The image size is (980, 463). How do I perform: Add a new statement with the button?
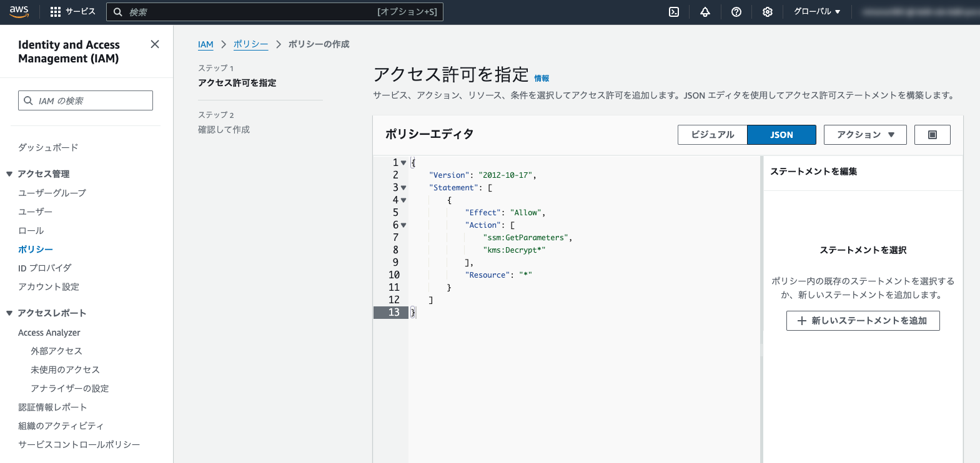point(863,321)
